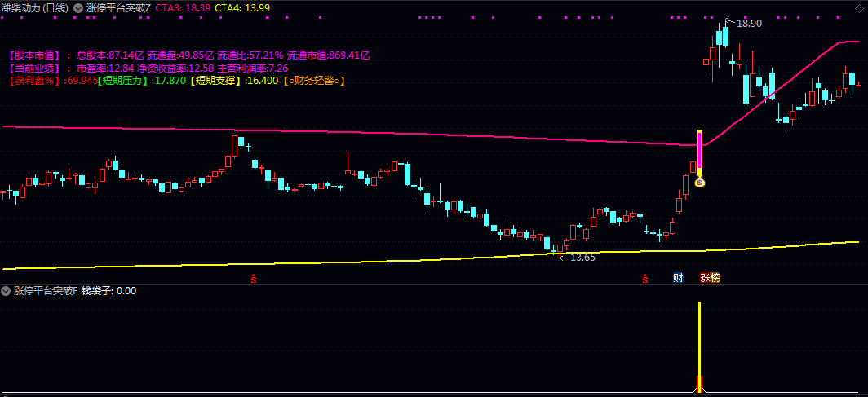The image size is (868, 397).
Task: Open the dropdown beside 潍柴动力 (日线)
Action: point(78,7)
